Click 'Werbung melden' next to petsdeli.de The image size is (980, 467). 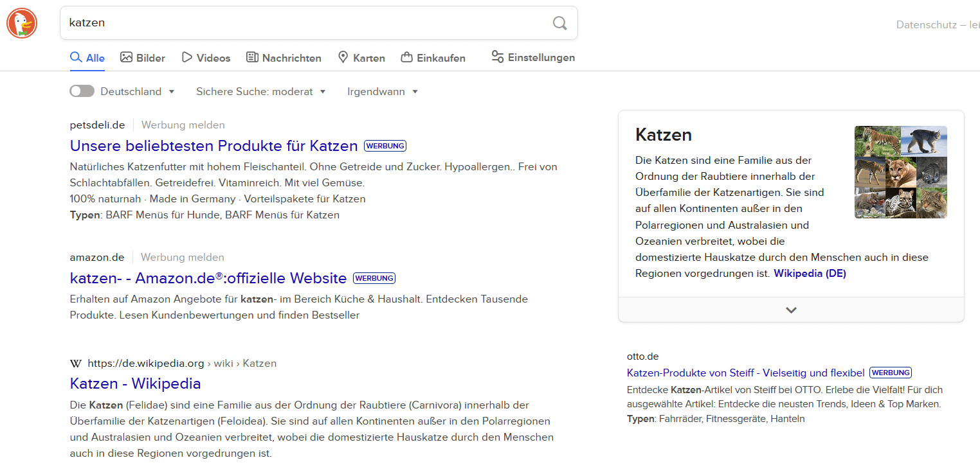[183, 125]
